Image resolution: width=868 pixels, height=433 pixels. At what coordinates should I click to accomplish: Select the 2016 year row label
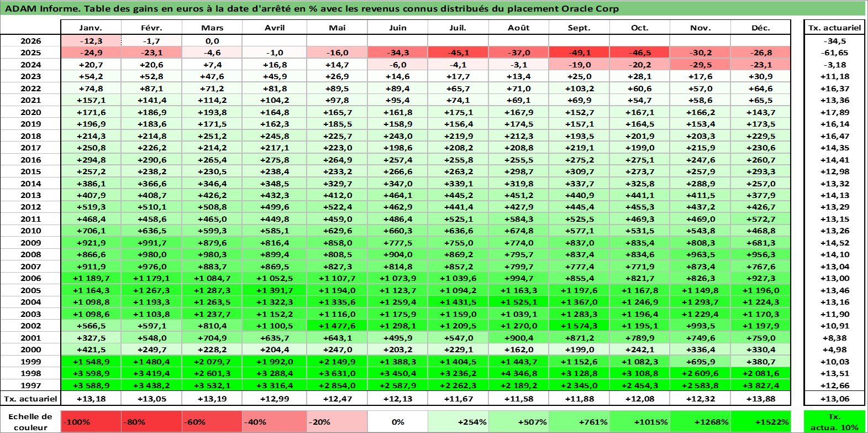click(x=30, y=160)
